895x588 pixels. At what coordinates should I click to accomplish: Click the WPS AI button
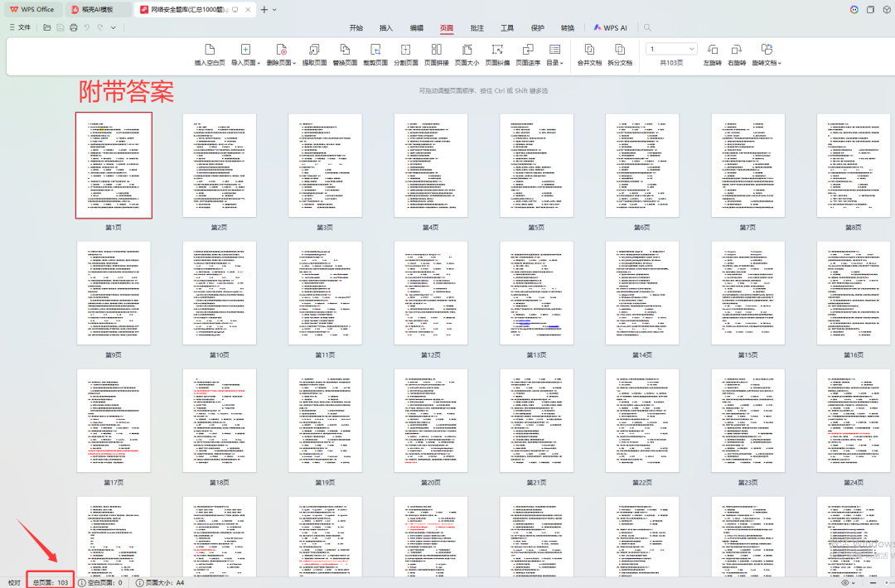(x=610, y=28)
